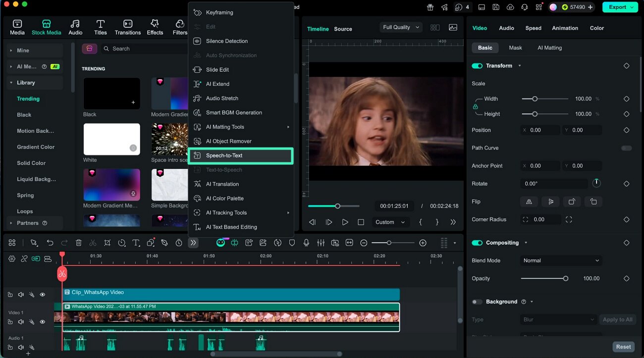Choose AI Text Based Editing
Image resolution: width=644 pixels, height=358 pixels.
pos(241,227)
